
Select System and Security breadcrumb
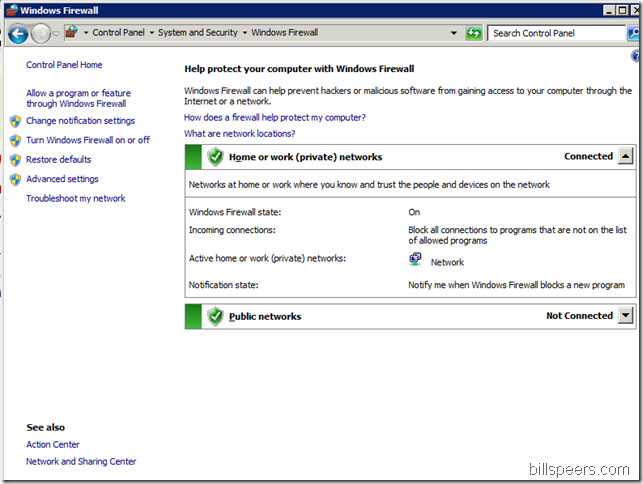pos(198,32)
